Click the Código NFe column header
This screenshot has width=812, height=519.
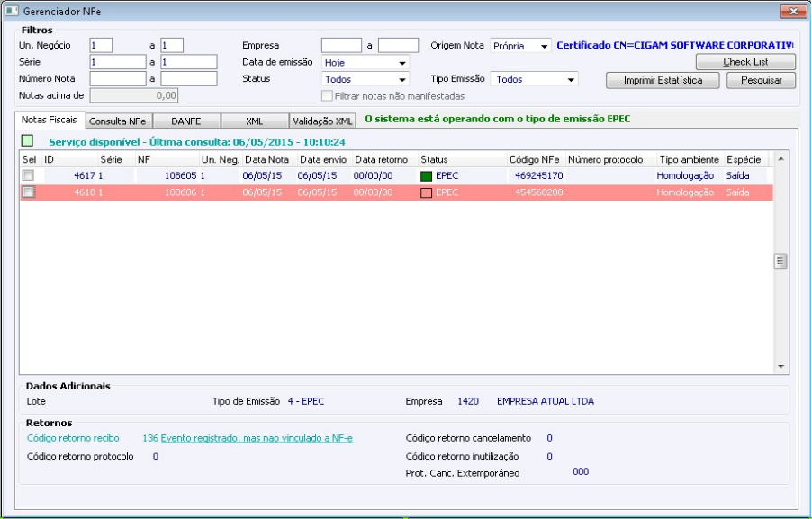[536, 159]
